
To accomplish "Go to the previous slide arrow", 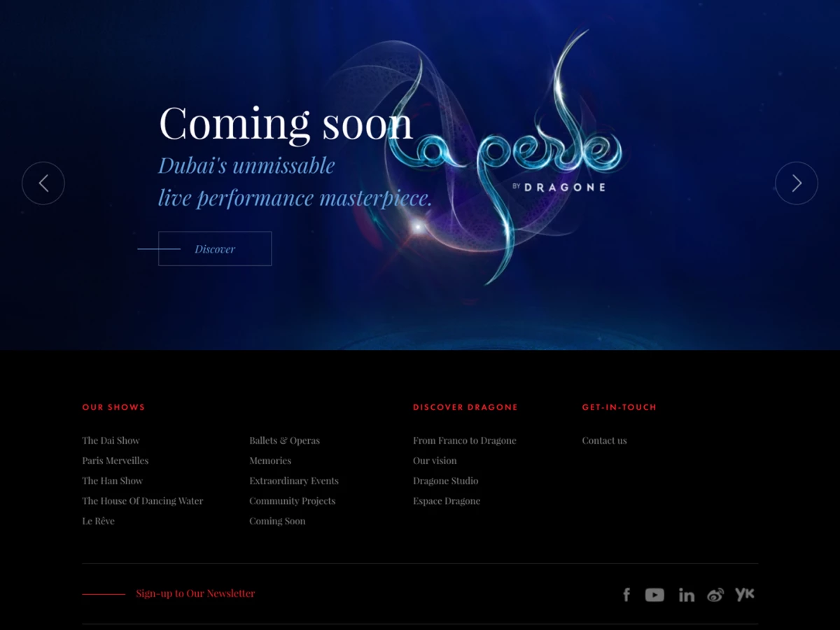I will [x=43, y=183].
